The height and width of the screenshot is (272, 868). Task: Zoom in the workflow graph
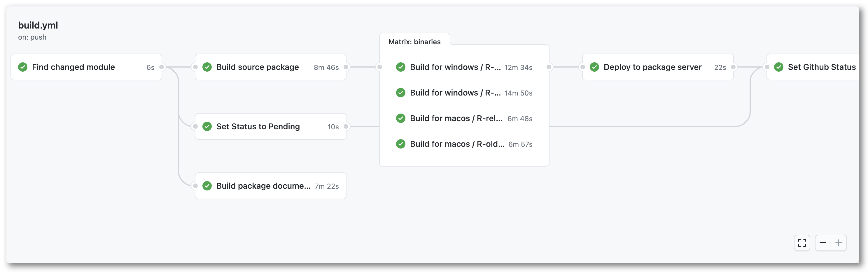(x=839, y=243)
